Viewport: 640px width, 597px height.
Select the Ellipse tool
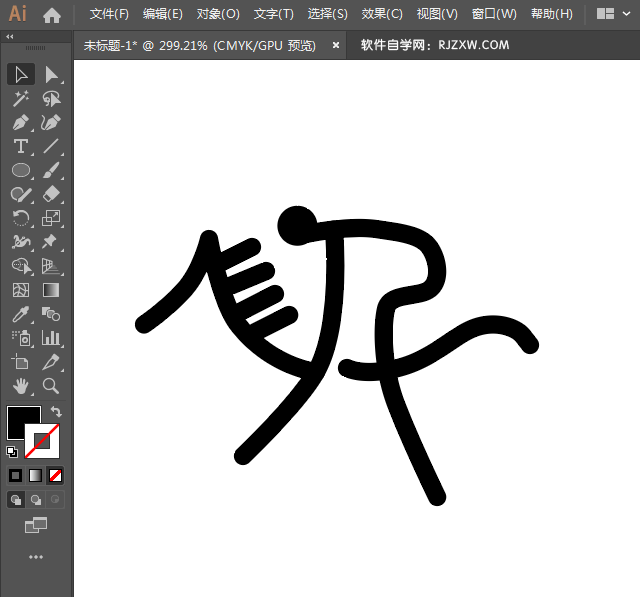(x=21, y=170)
